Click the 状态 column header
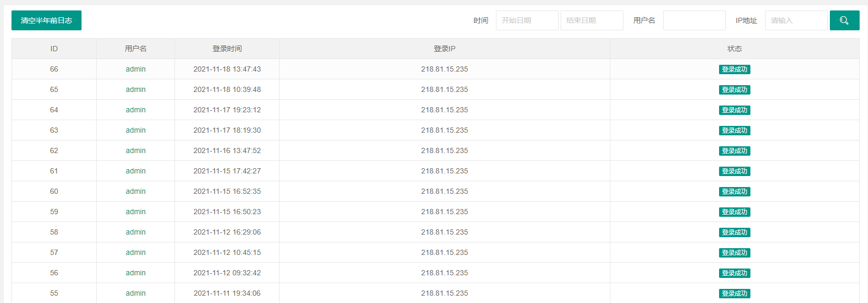The image size is (868, 303). pyautogui.click(x=735, y=49)
